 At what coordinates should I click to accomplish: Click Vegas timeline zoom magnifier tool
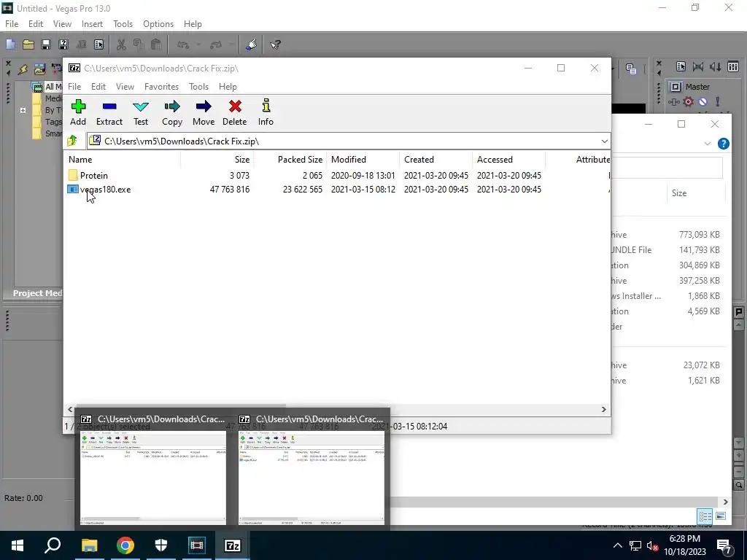739,485
